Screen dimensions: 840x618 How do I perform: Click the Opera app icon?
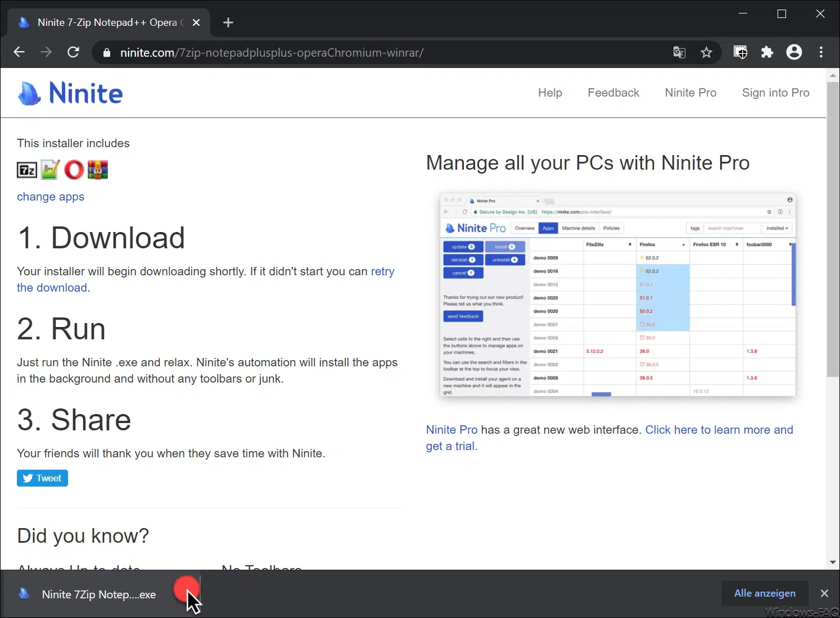(x=74, y=170)
